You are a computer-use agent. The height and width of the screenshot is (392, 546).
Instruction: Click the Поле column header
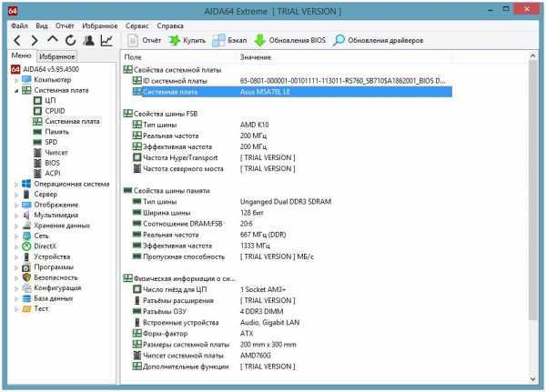tap(133, 57)
